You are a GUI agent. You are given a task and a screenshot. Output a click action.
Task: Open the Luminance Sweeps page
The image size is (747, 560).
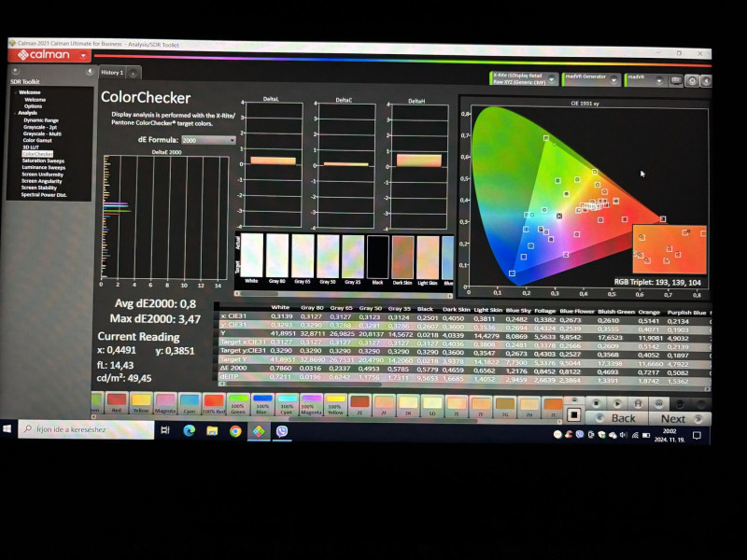(x=43, y=168)
